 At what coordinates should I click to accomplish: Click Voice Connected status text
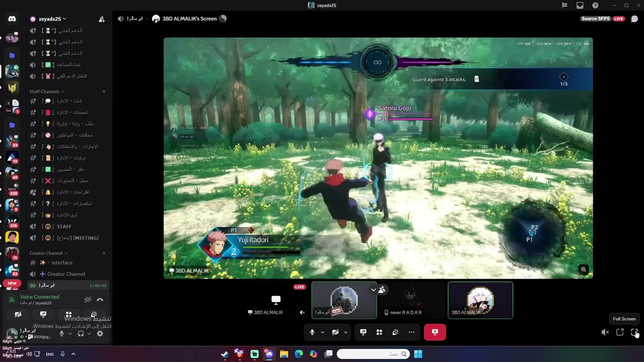point(39,297)
